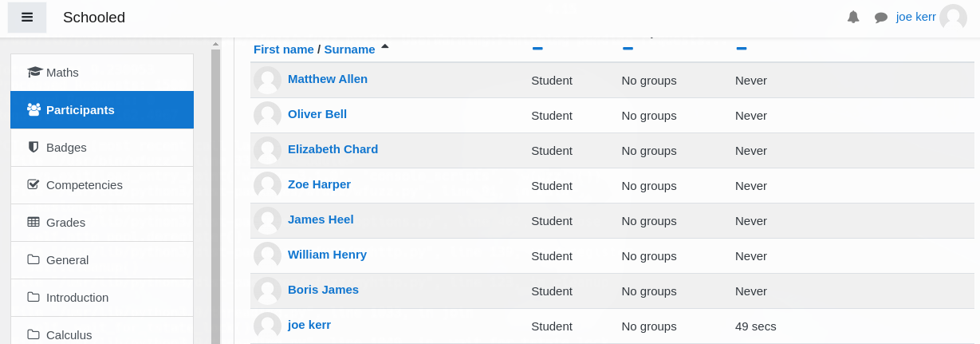Open Elizabeth Chard's profile link
980x344 pixels.
(x=333, y=149)
